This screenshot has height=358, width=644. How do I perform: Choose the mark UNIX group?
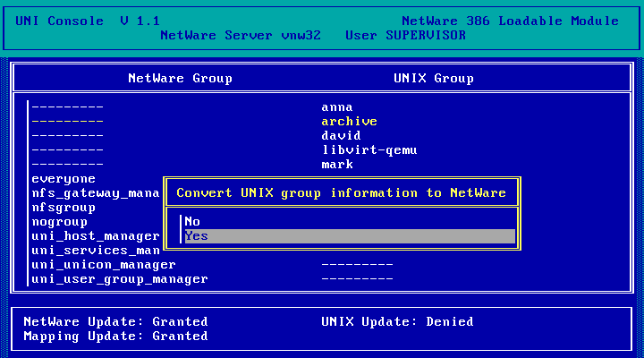tap(337, 165)
